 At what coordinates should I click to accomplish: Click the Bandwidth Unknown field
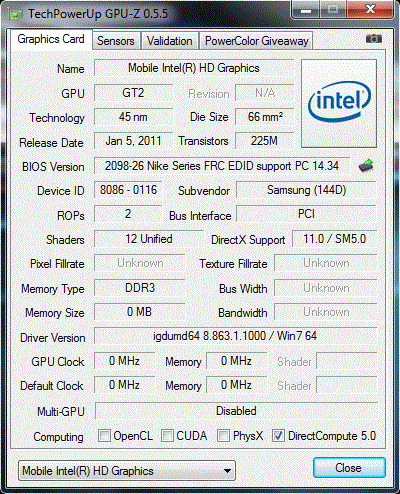click(x=326, y=312)
